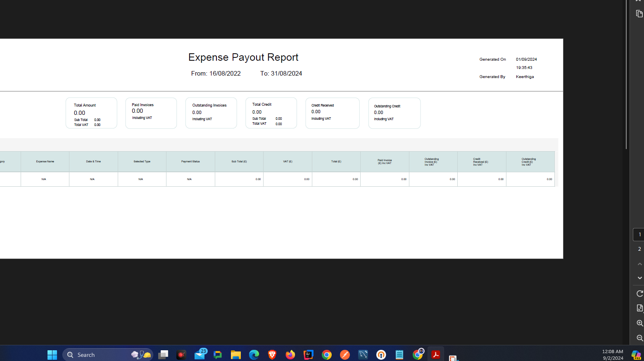
Task: Open IntelliJ IDEA from the taskbar
Action: pyautogui.click(x=309, y=355)
